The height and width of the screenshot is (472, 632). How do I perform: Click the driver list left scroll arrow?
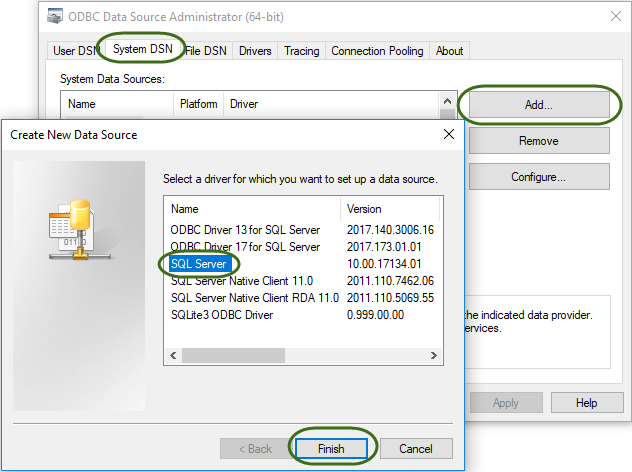(x=173, y=356)
